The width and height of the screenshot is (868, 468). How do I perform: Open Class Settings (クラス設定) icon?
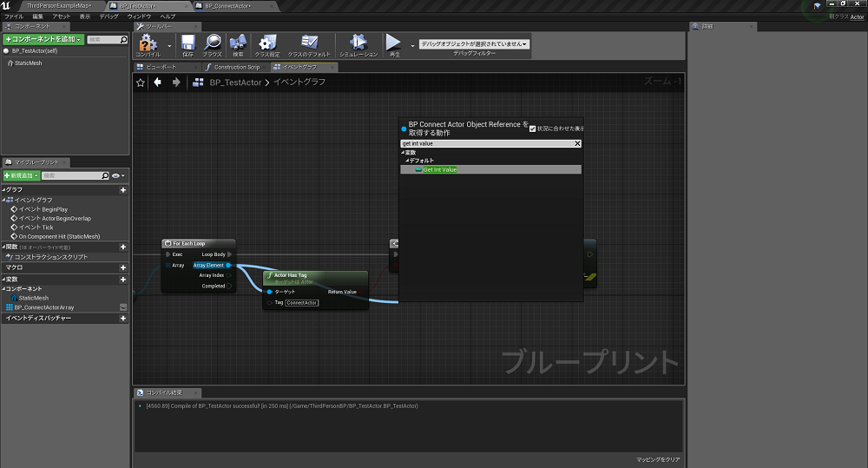click(267, 43)
